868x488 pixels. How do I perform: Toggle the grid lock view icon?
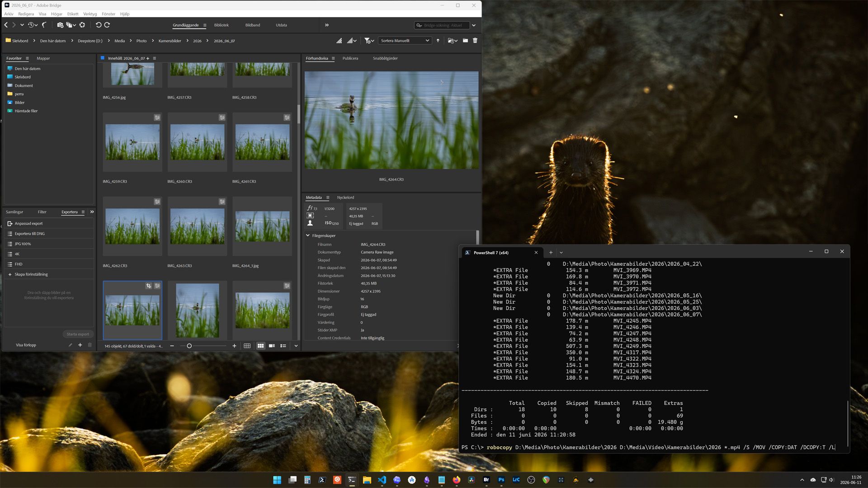click(x=247, y=346)
